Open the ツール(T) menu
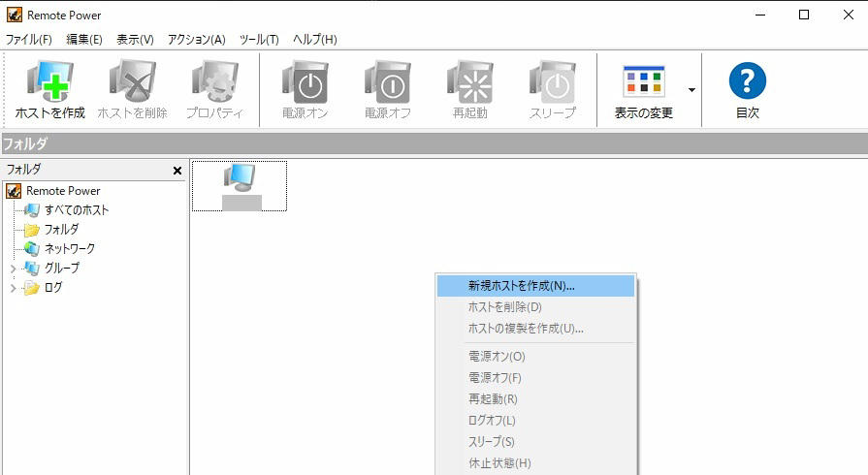Viewport: 868px width, 475px height. 259,40
